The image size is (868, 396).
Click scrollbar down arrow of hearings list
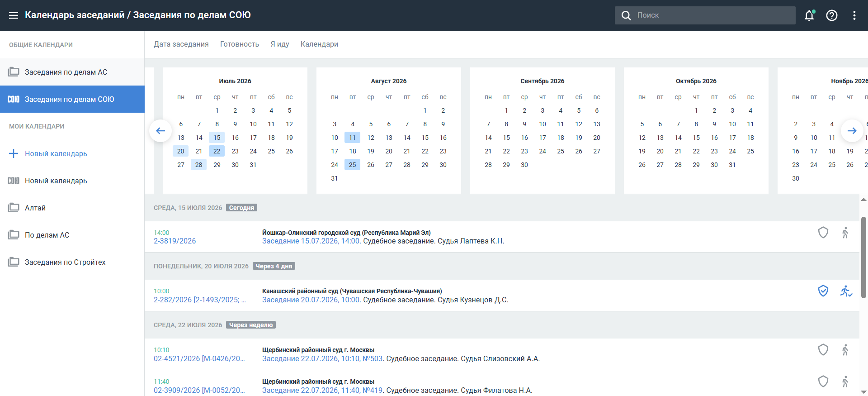tap(863, 392)
